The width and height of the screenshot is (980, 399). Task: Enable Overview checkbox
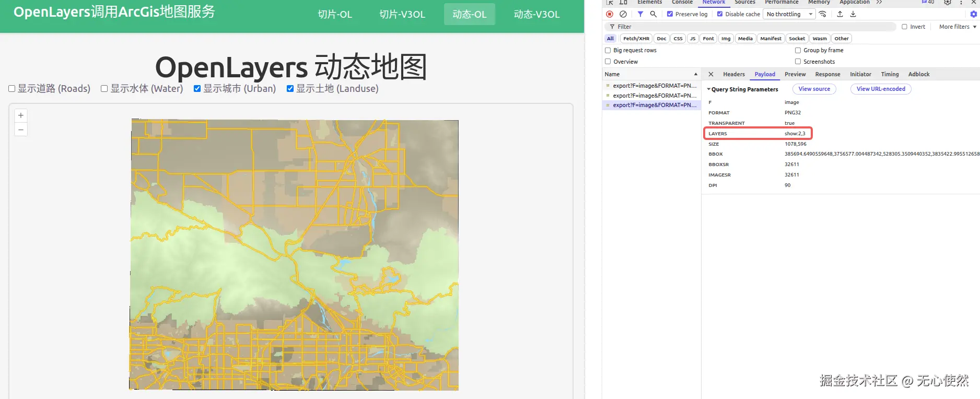(x=608, y=62)
